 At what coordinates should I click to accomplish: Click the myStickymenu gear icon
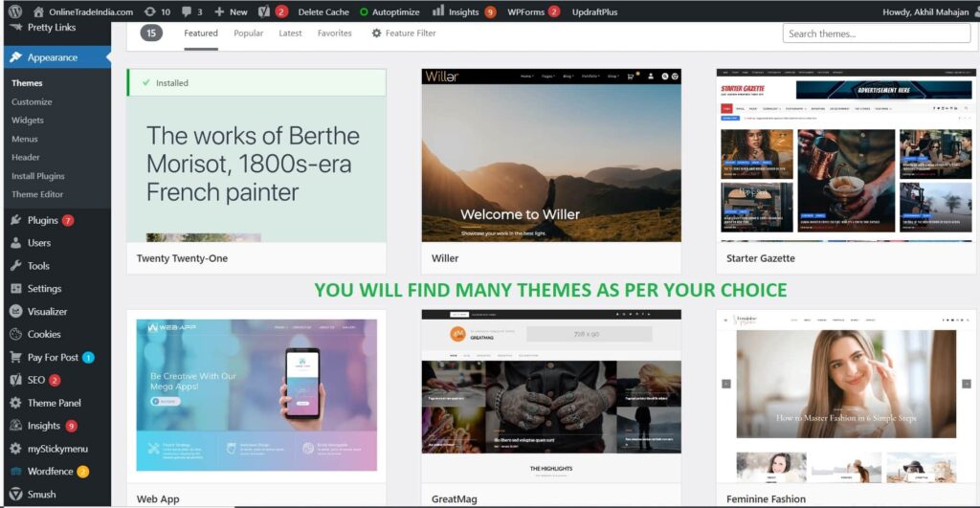[15, 449]
